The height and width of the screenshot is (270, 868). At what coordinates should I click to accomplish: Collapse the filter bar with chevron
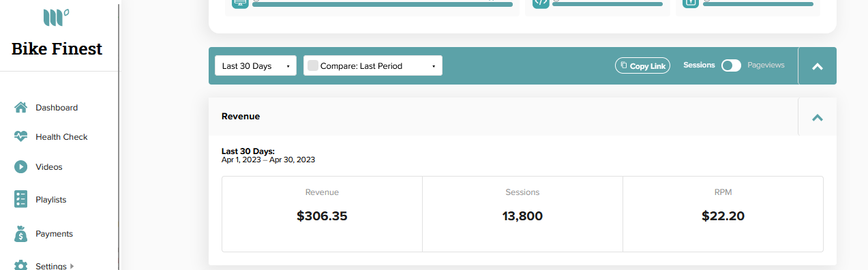click(x=818, y=66)
